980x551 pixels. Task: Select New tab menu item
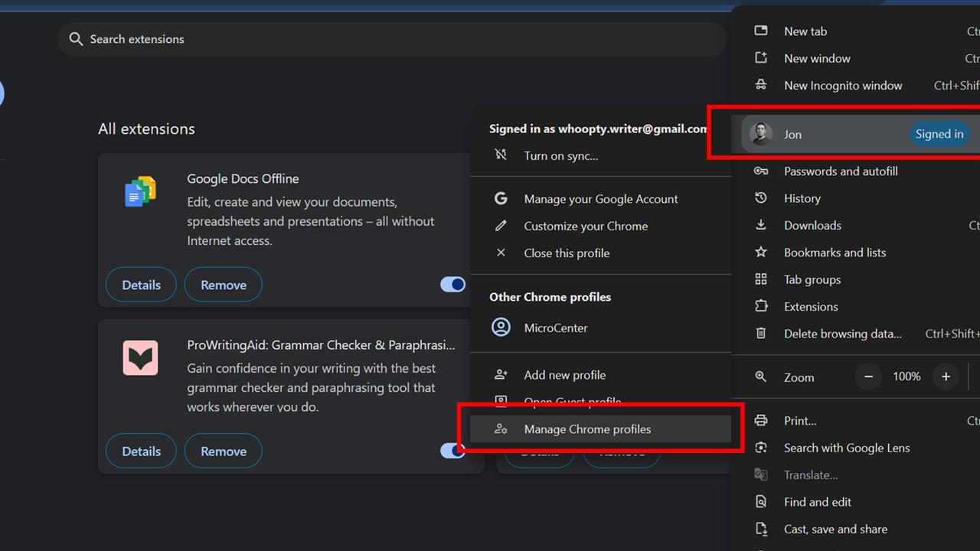(x=856, y=31)
